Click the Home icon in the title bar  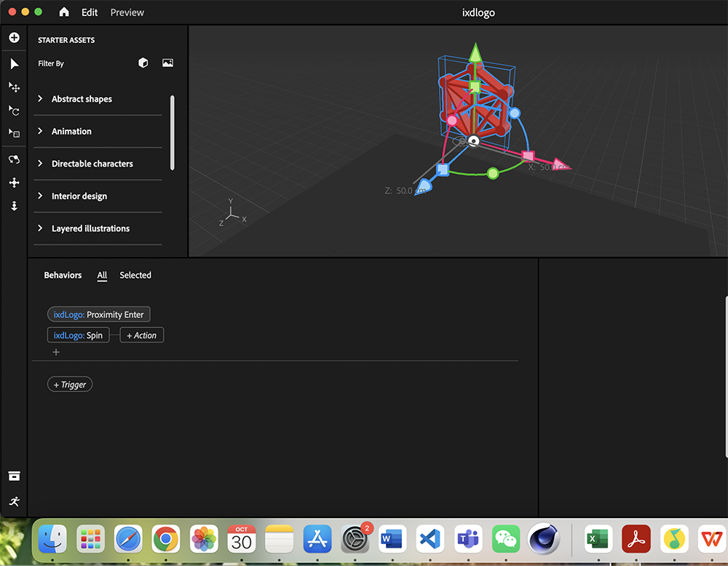[x=63, y=12]
